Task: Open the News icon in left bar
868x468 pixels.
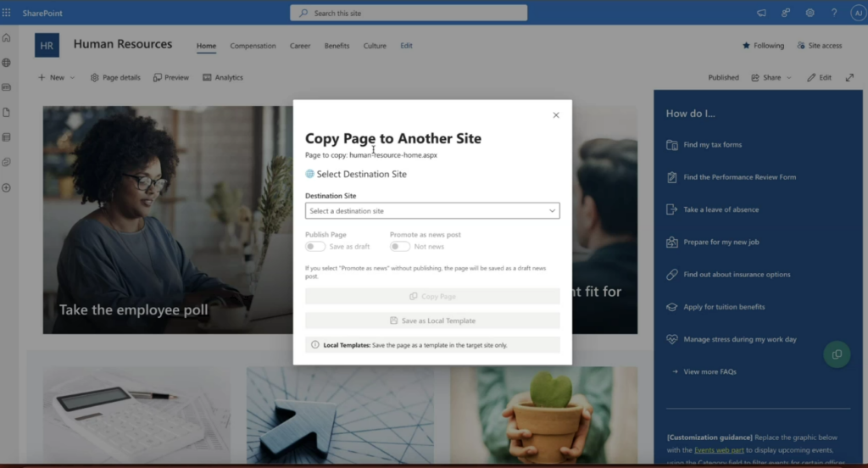Action: click(7, 87)
